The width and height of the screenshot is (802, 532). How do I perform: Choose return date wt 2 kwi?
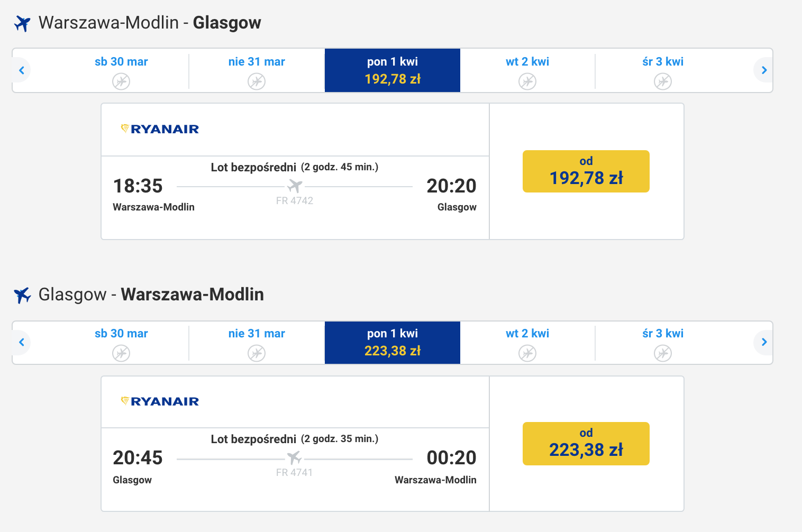click(527, 342)
